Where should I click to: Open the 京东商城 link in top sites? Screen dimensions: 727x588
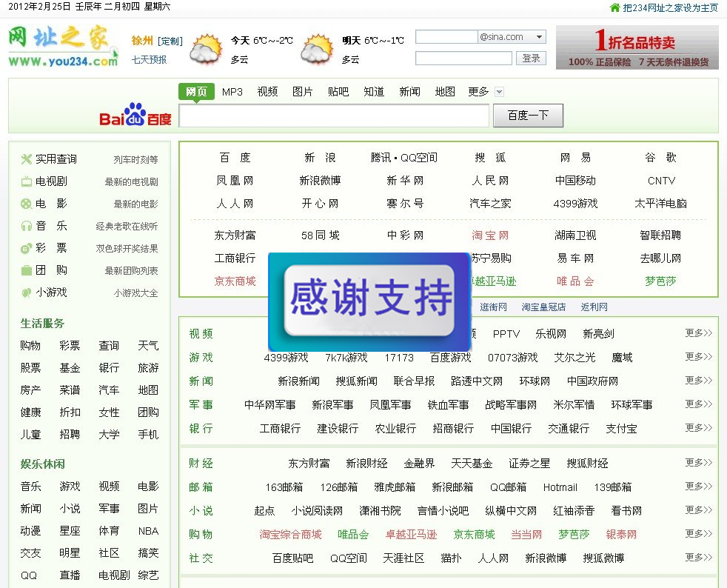[235, 281]
